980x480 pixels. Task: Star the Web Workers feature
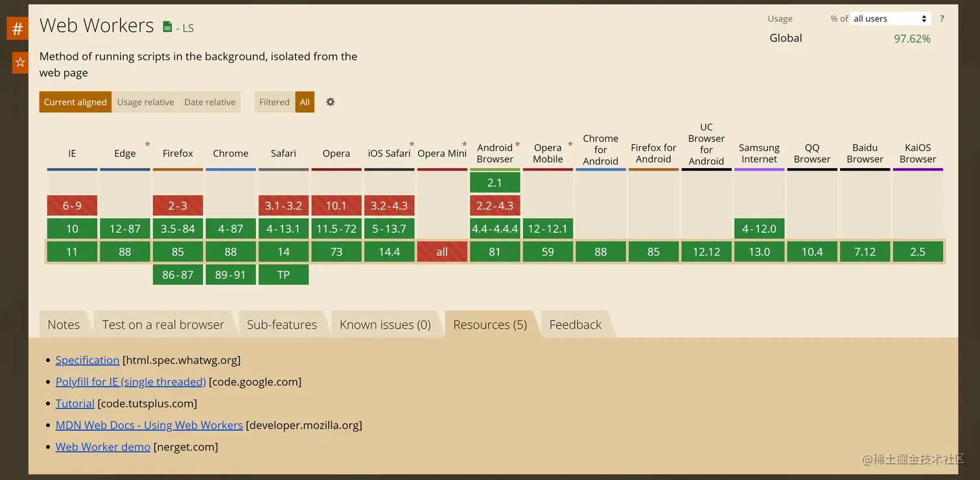pos(20,62)
